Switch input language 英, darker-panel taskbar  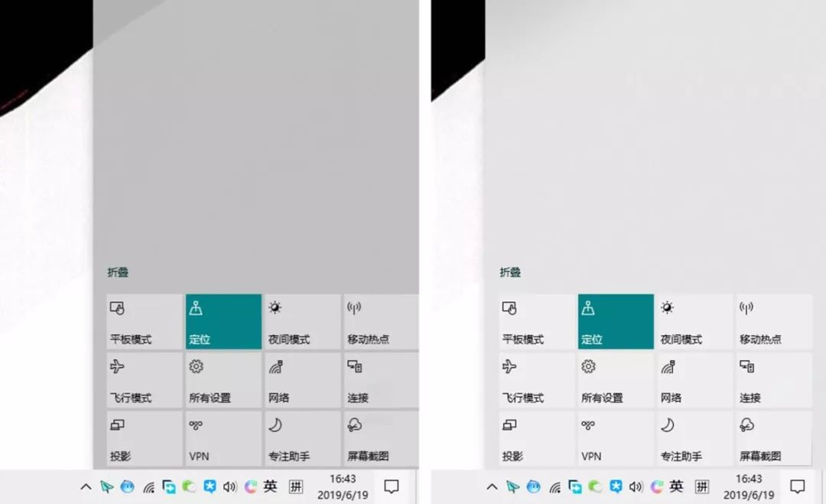271,486
